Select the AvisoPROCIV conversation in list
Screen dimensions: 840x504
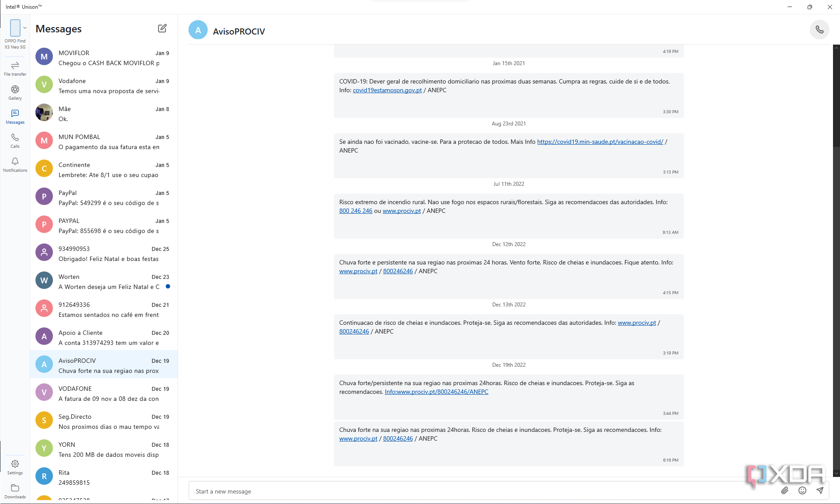coord(104,365)
